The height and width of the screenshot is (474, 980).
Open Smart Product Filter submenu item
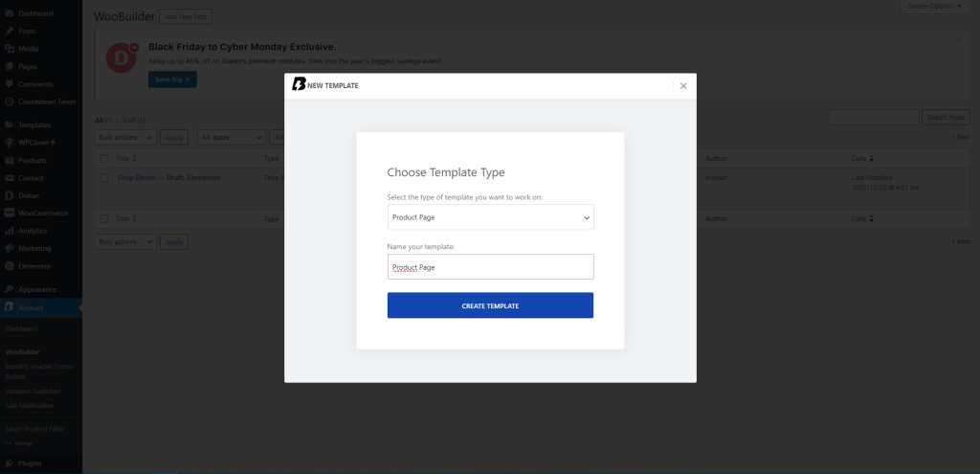[34, 429]
